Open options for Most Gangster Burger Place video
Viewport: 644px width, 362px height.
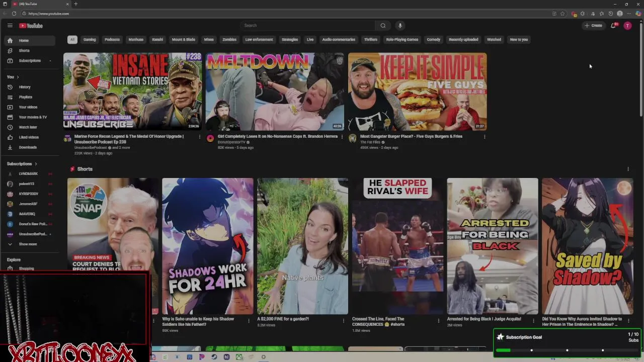[x=485, y=137]
